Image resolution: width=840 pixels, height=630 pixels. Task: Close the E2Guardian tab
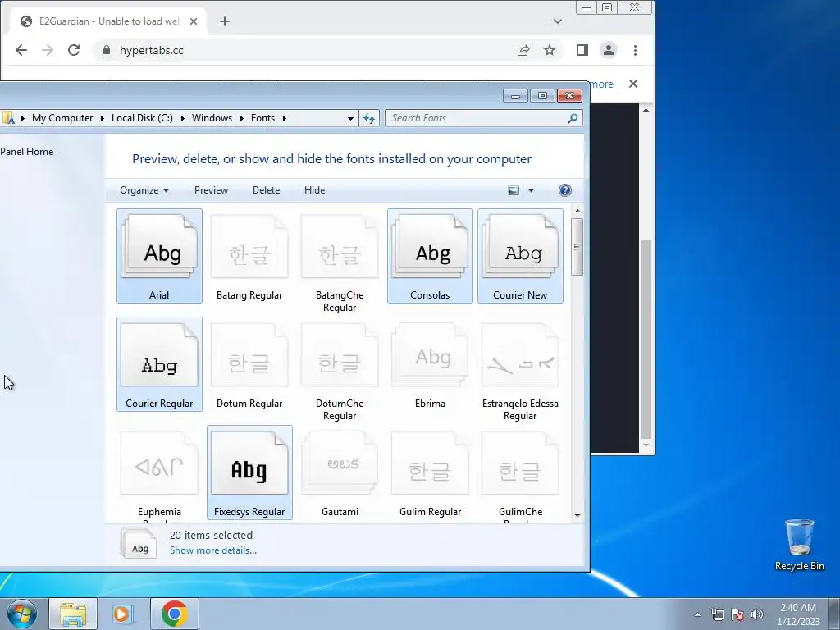click(x=194, y=21)
